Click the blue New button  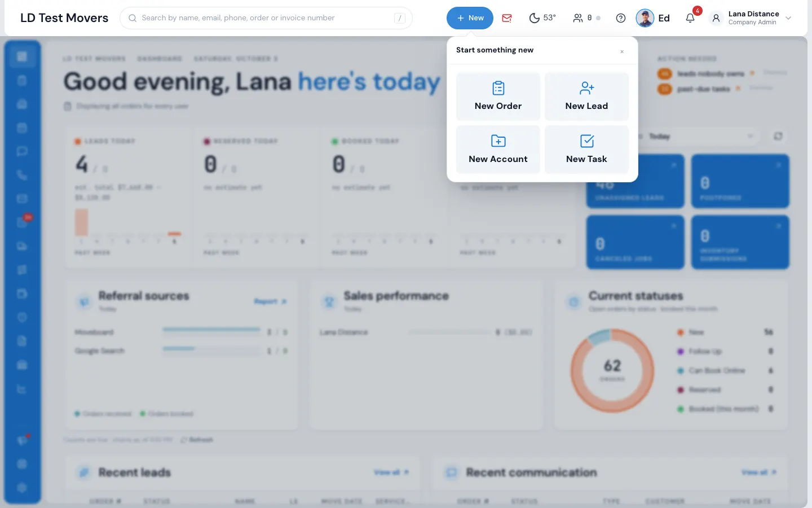click(470, 18)
